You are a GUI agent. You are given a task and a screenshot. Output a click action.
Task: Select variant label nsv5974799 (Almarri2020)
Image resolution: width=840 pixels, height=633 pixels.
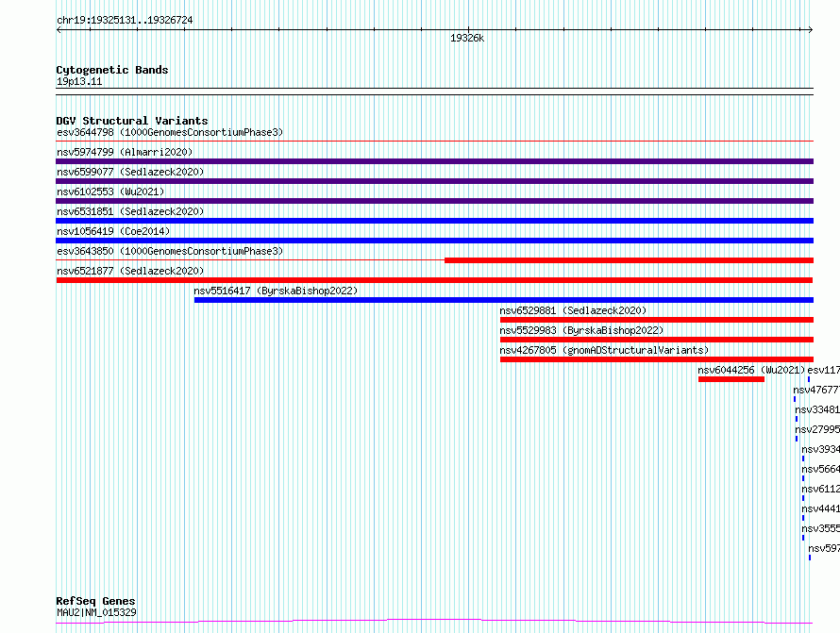point(125,152)
